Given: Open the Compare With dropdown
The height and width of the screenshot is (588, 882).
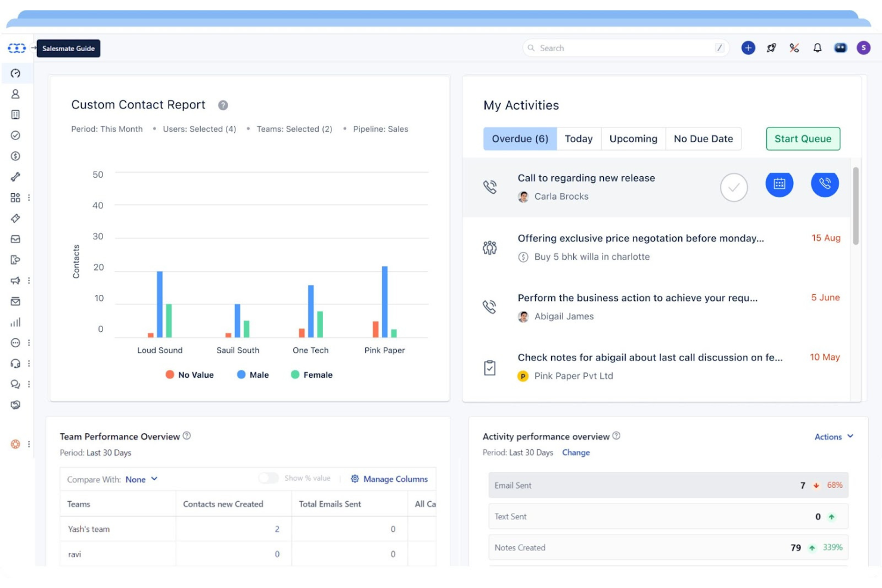Looking at the screenshot, I should click(141, 479).
